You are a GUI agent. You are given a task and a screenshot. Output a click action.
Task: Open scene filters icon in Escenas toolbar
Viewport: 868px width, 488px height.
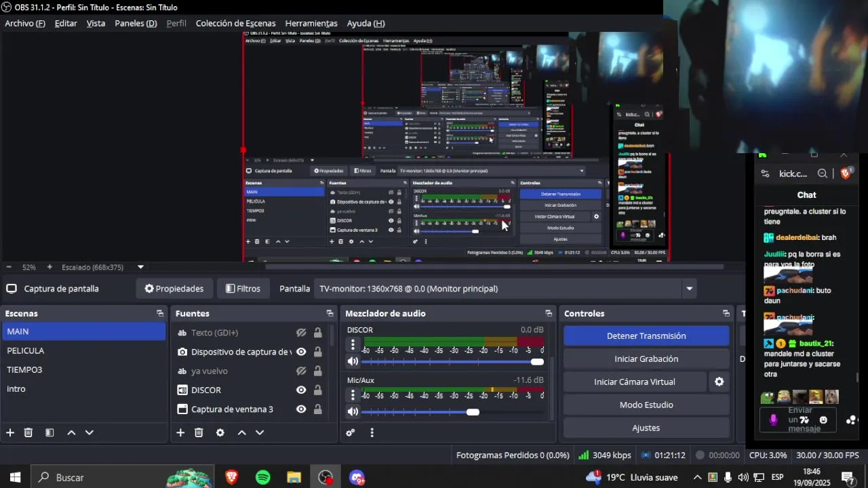click(x=50, y=432)
